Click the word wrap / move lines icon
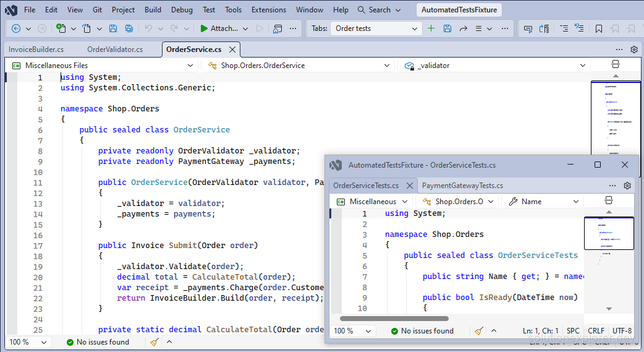The width and height of the screenshot is (644, 352). click(544, 28)
